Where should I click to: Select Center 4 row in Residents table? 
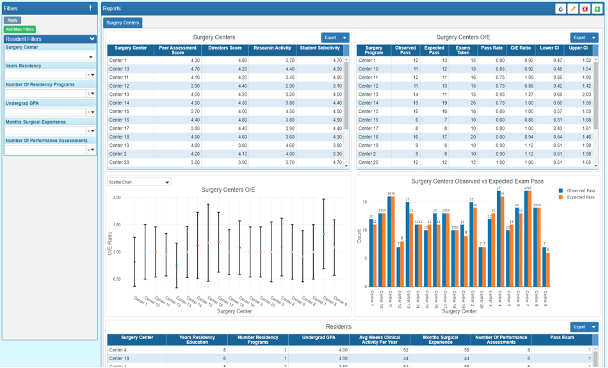tap(350, 350)
